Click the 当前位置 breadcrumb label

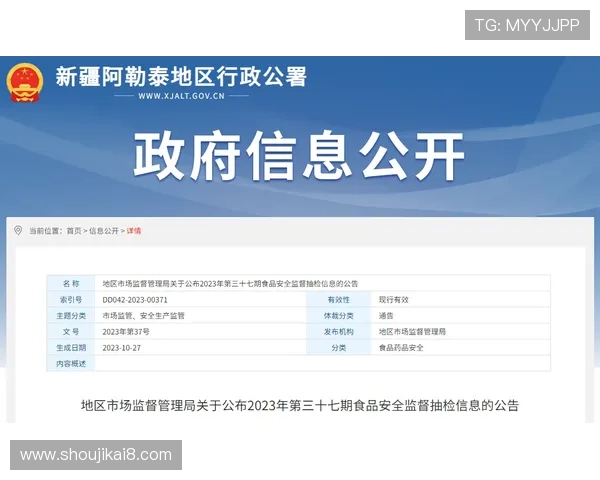pos(46,231)
